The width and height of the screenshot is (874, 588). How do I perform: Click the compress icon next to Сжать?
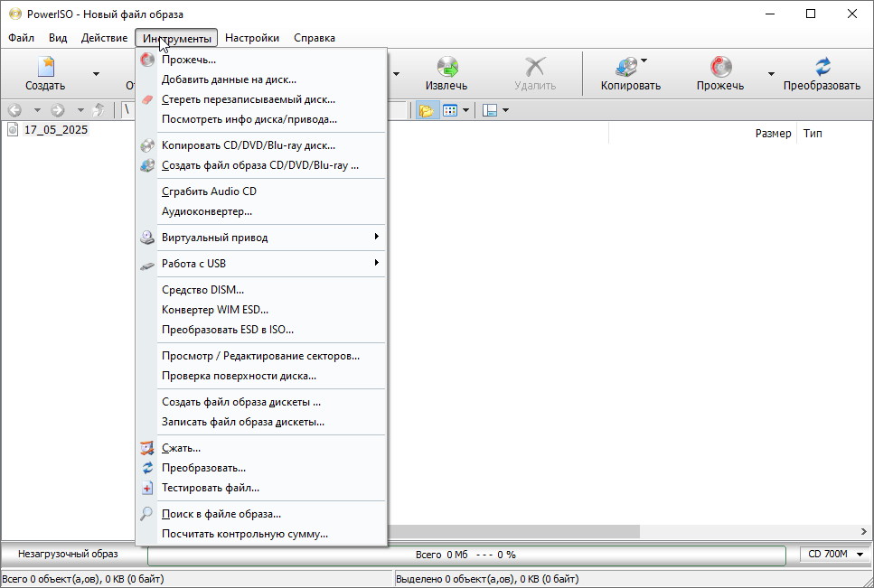click(x=147, y=448)
